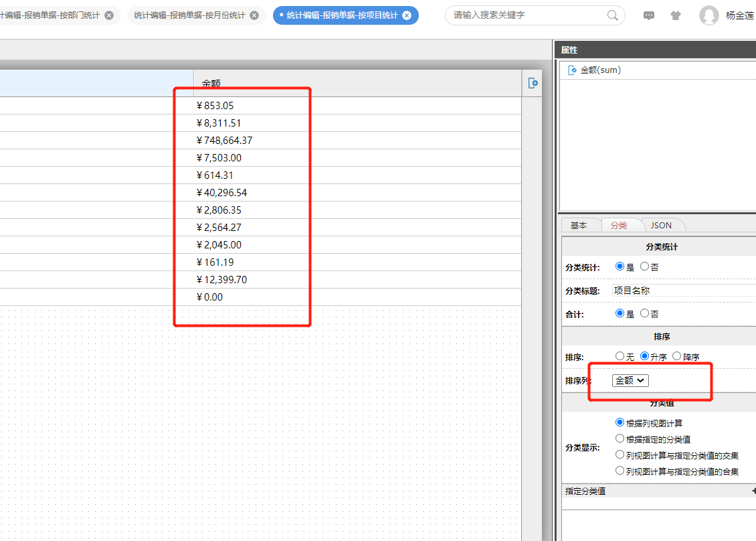Set 分类统计 to 是
This screenshot has width=756, height=541.
pyautogui.click(x=620, y=266)
